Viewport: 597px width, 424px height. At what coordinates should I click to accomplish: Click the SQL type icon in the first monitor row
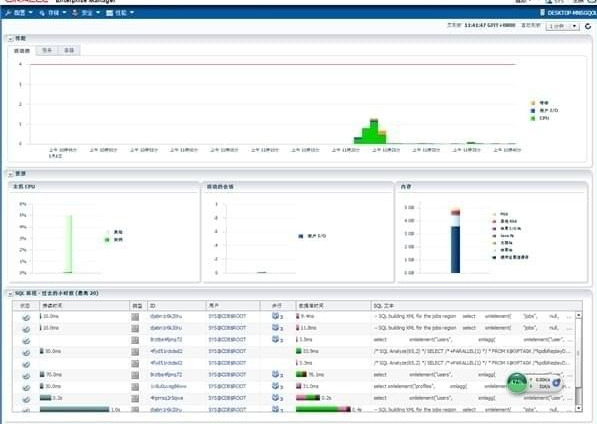[x=135, y=317]
